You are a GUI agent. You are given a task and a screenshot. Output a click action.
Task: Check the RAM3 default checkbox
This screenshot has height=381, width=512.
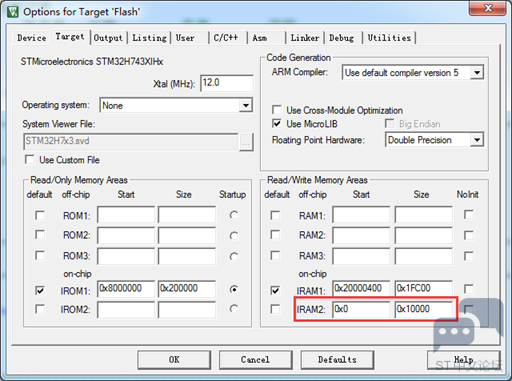[x=275, y=255]
